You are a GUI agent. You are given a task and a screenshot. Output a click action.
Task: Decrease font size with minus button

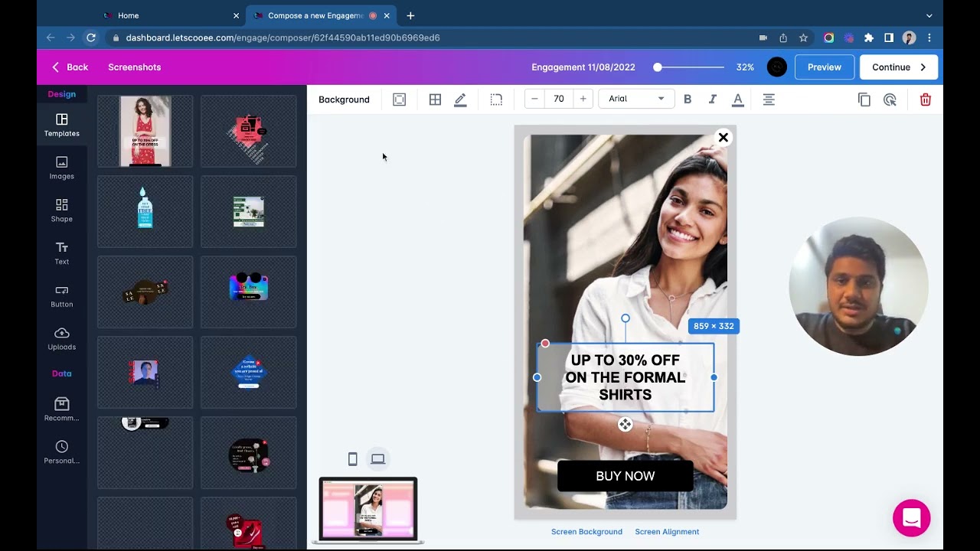coord(534,99)
